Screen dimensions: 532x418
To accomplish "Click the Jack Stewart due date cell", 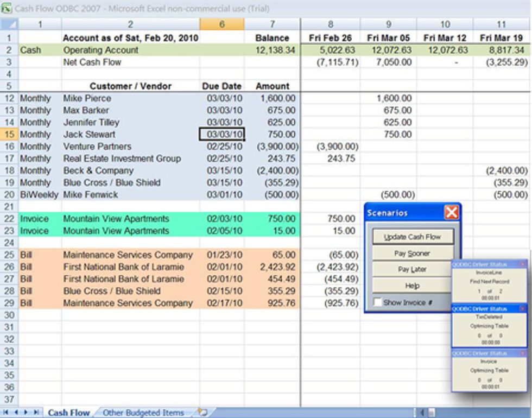I will (x=222, y=135).
